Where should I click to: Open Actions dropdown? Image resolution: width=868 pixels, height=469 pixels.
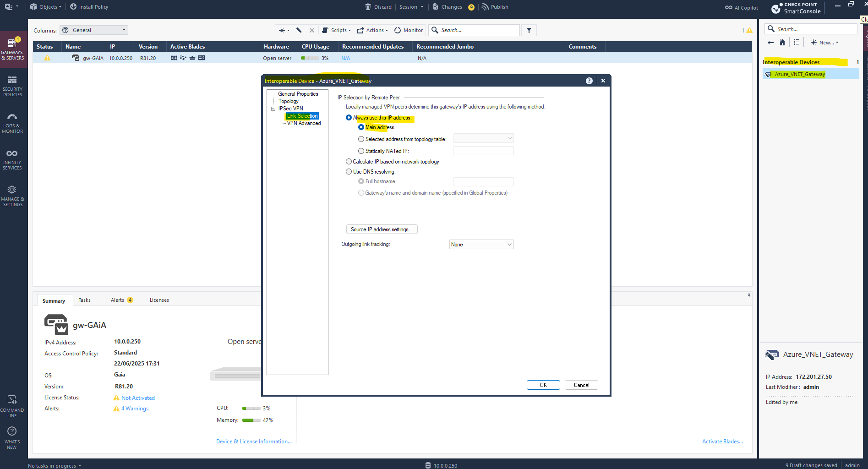[372, 30]
